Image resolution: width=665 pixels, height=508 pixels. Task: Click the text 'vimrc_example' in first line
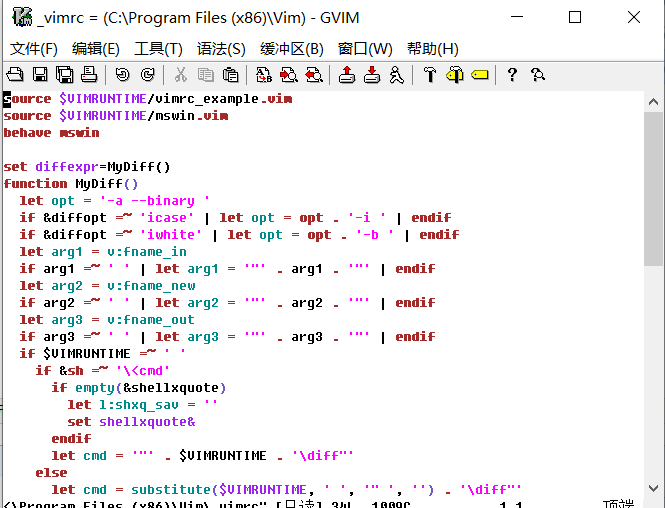pos(207,99)
